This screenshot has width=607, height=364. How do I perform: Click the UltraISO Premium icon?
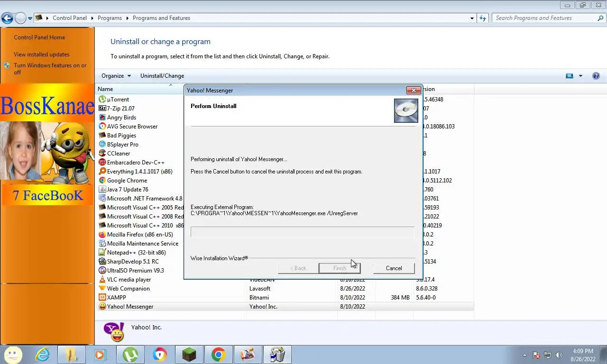coord(102,271)
